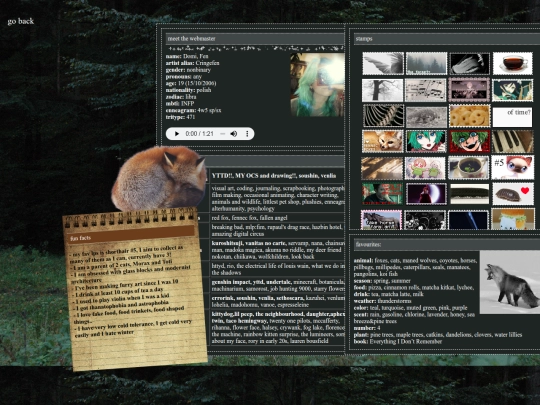The image size is (540, 405).
Task: Click the 'enneagram: 4w5 sp/sx' line
Action: pos(193,110)
